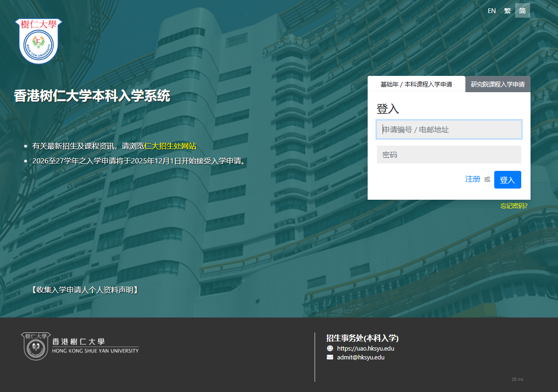Switch to the 研究院课程入学申请 tab
Screen dimensions: 558x392
click(x=497, y=84)
